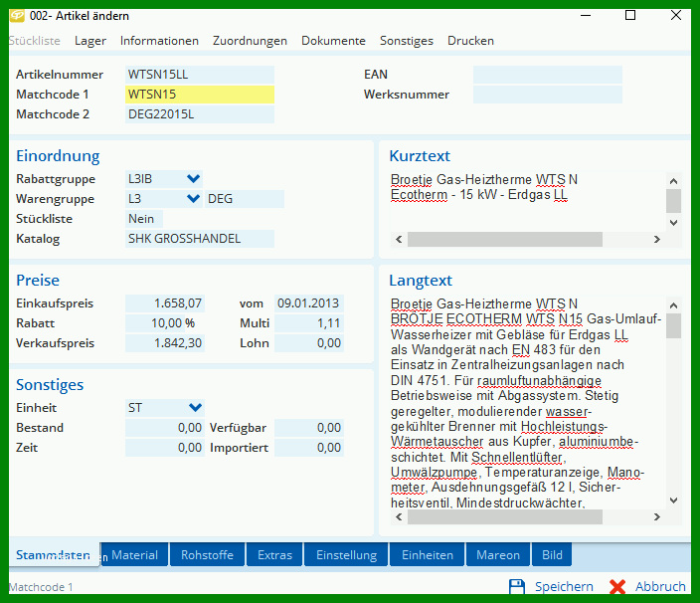Image resolution: width=700 pixels, height=603 pixels.
Task: Click the empty Werksnummer field
Action: [x=548, y=95]
